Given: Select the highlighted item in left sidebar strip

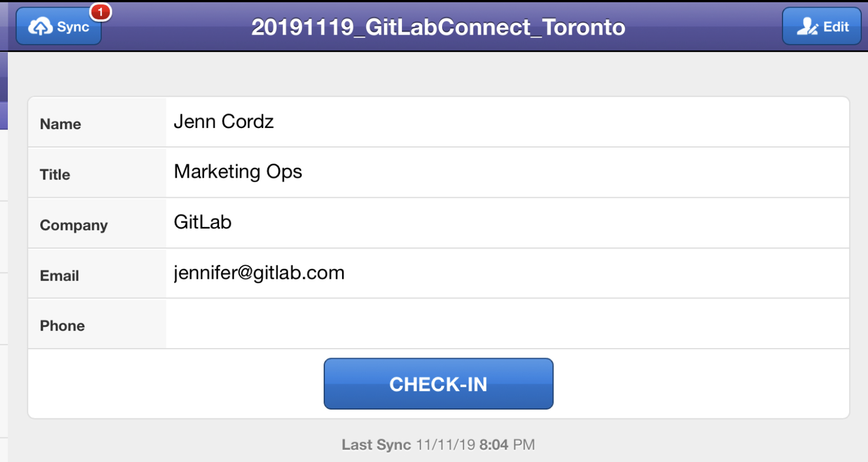Looking at the screenshot, I should (x=3, y=116).
